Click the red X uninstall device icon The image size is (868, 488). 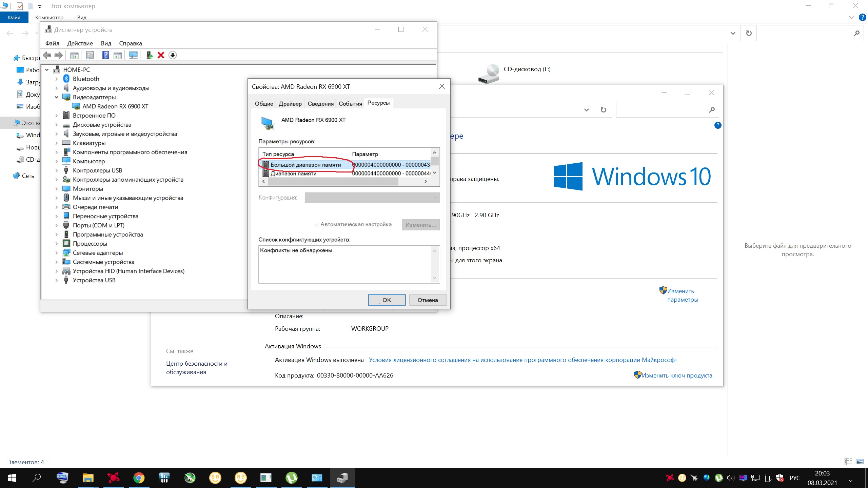coord(161,55)
